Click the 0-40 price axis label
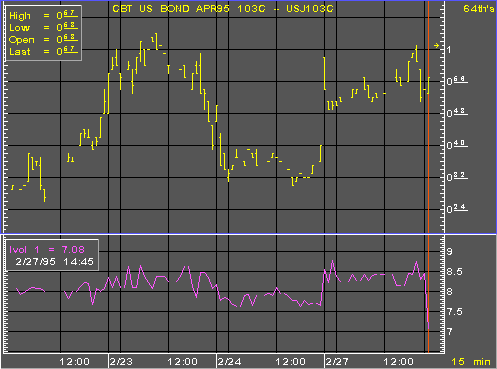497x369 pixels. pyautogui.click(x=457, y=145)
